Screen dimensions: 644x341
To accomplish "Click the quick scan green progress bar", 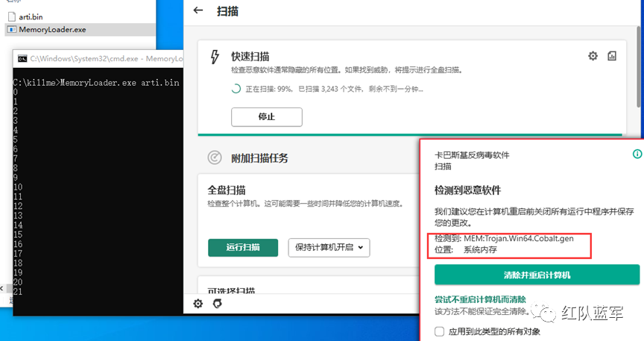I will pos(410,134).
